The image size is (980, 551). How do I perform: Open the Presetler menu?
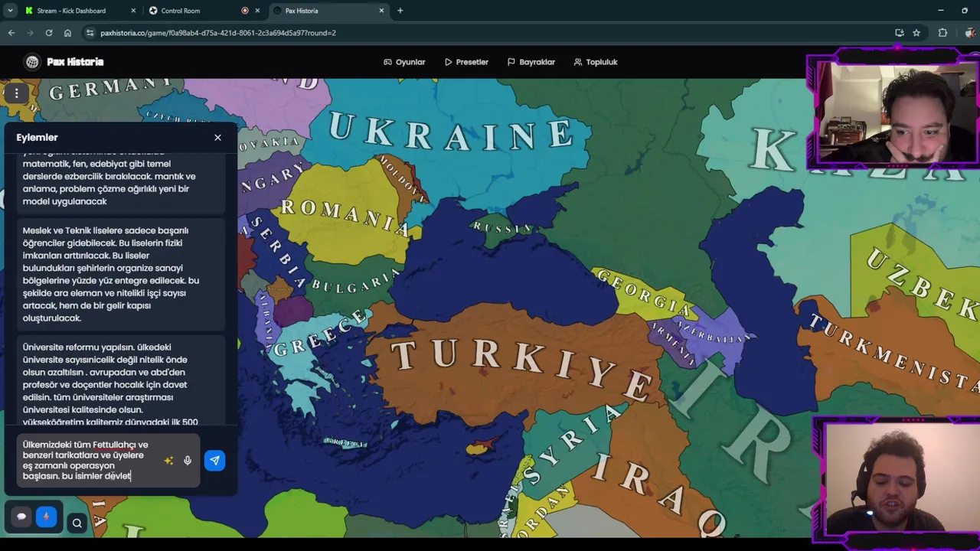point(466,62)
